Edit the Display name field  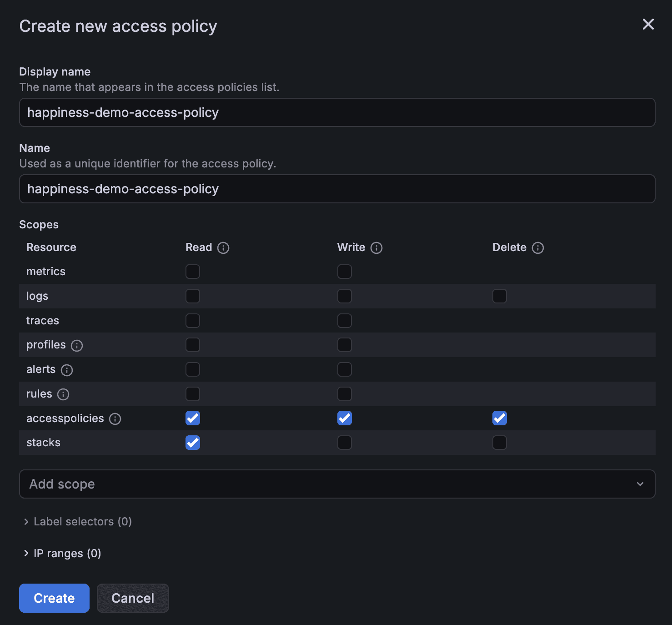336,112
